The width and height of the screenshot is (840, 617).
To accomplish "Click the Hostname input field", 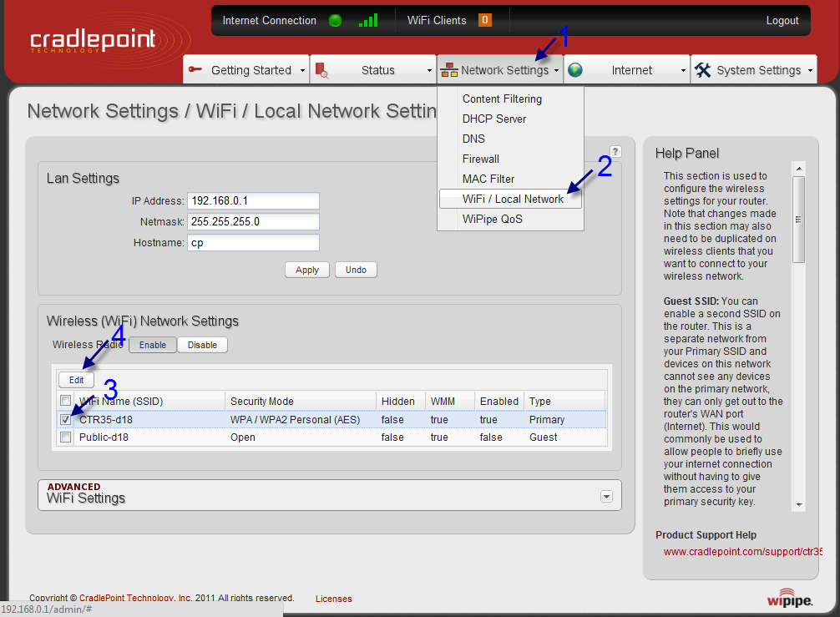I will coord(253,243).
